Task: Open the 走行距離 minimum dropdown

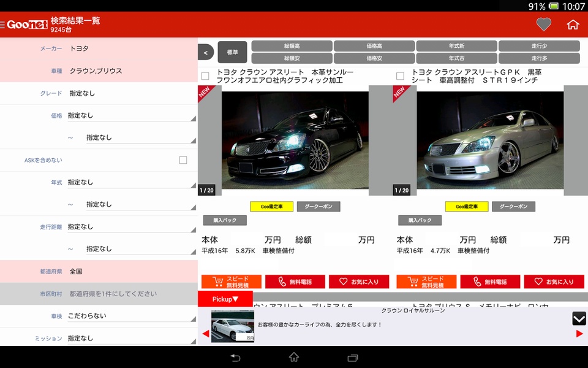Action: (132, 227)
